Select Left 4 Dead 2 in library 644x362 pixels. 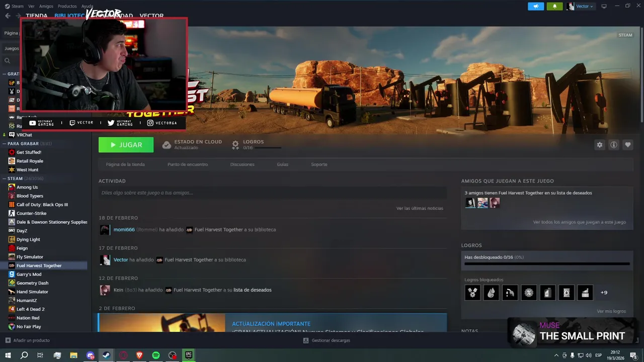(x=30, y=309)
